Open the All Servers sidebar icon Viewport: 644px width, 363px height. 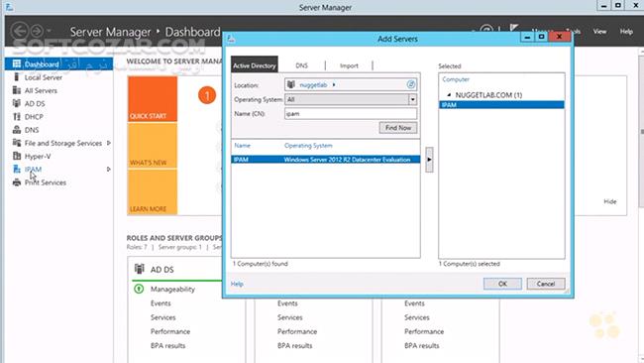click(x=17, y=90)
